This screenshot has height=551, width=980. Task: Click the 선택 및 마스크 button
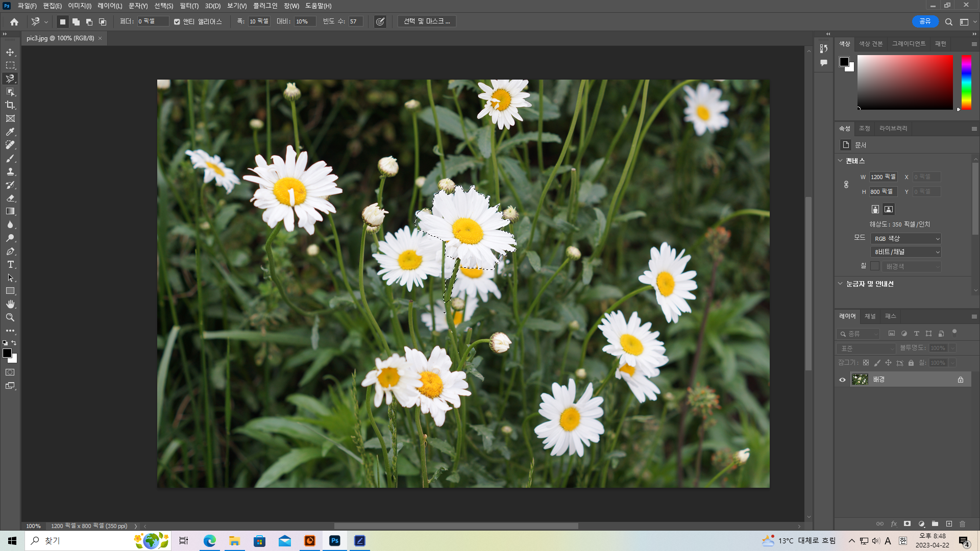[427, 21]
